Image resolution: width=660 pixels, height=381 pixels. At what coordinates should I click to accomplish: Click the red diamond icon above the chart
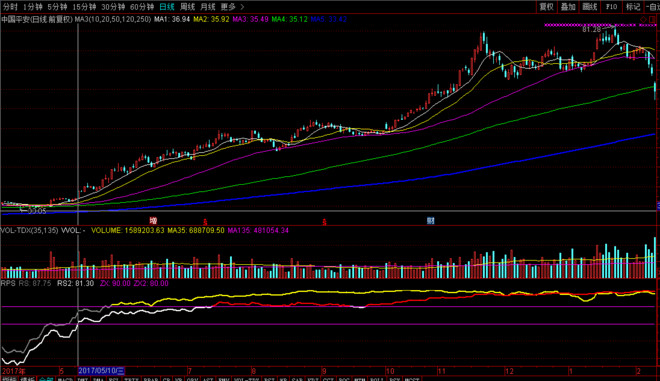coord(643,19)
